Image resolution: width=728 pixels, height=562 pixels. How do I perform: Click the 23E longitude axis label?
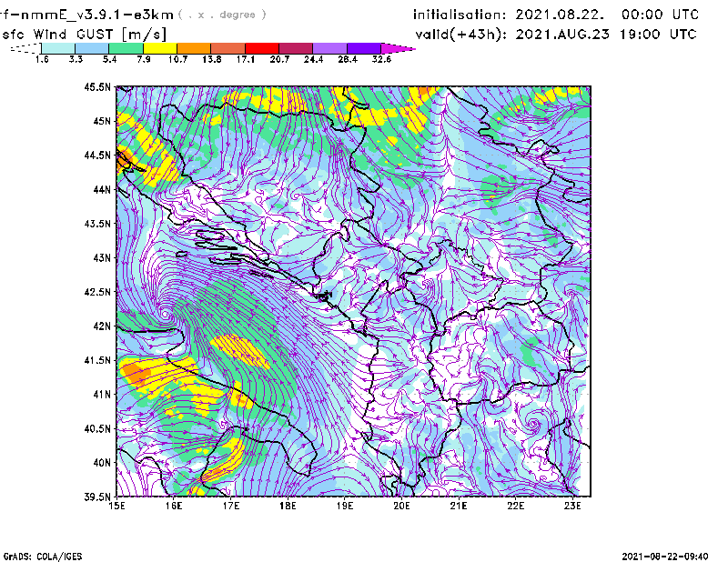573,506
